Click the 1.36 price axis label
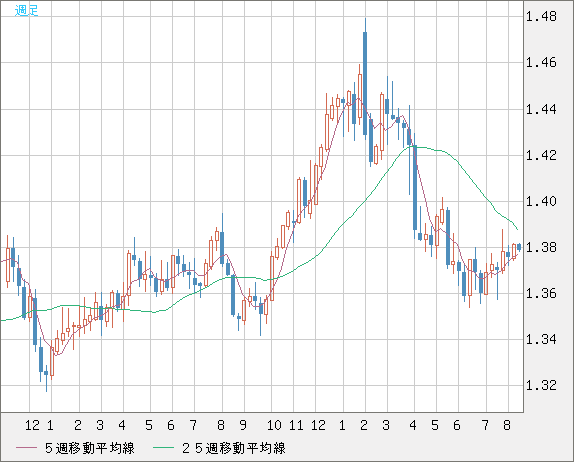This screenshot has width=574, height=462. pos(541,293)
